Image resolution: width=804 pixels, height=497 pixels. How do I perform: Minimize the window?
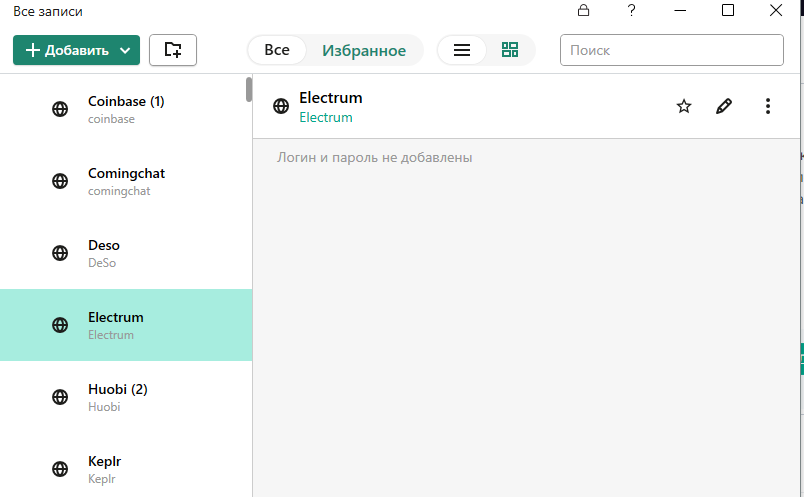[680, 10]
